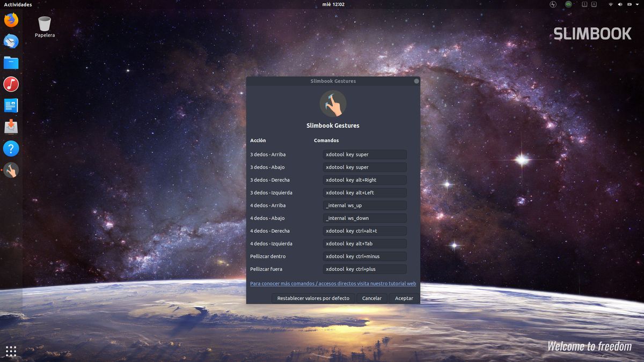Show applications grid at dock bottom
The height and width of the screenshot is (362, 644).
click(11, 351)
